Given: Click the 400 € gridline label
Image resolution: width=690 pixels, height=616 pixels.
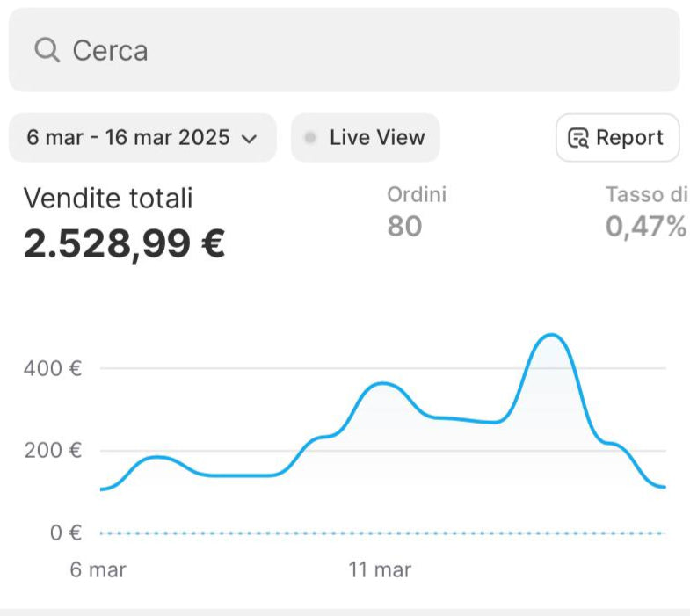Looking at the screenshot, I should pos(53,368).
